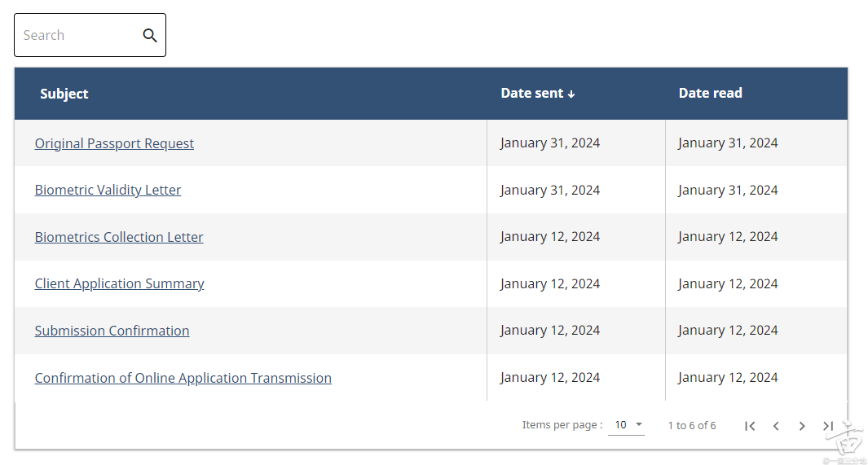Click Items per page label

click(x=562, y=425)
